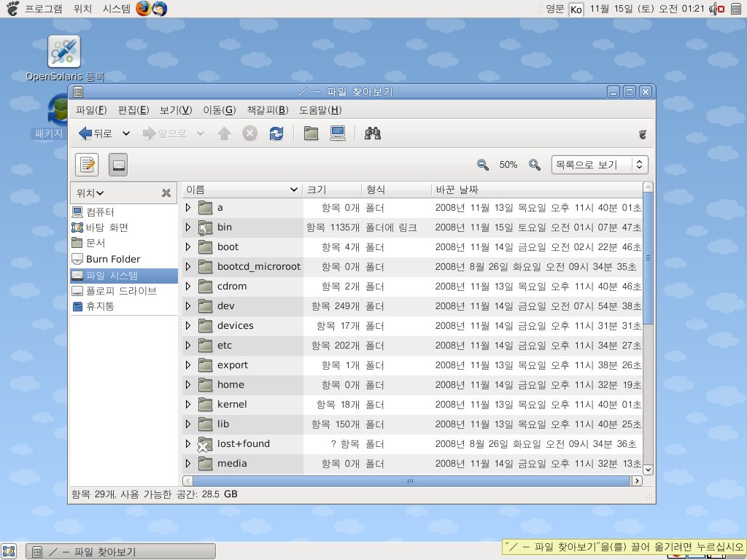Screen dimensions: 747x560
Task: Open the 도움말(H) menu
Action: [x=320, y=110]
